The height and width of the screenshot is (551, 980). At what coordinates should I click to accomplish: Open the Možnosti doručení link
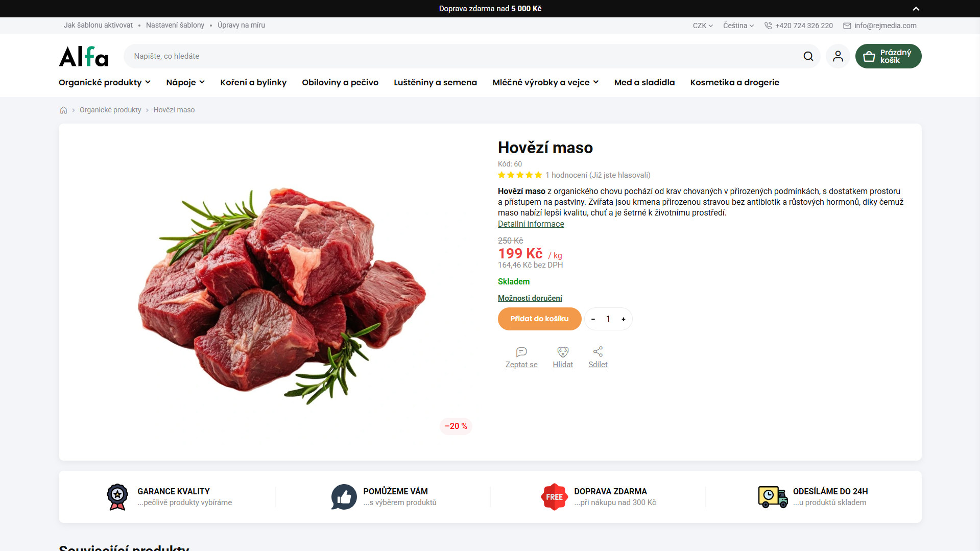click(530, 298)
